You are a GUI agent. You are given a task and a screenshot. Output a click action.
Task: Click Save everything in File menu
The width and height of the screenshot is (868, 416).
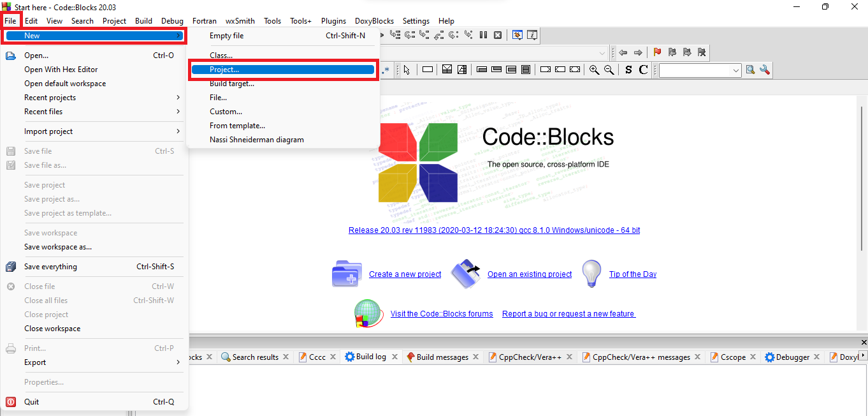point(50,267)
